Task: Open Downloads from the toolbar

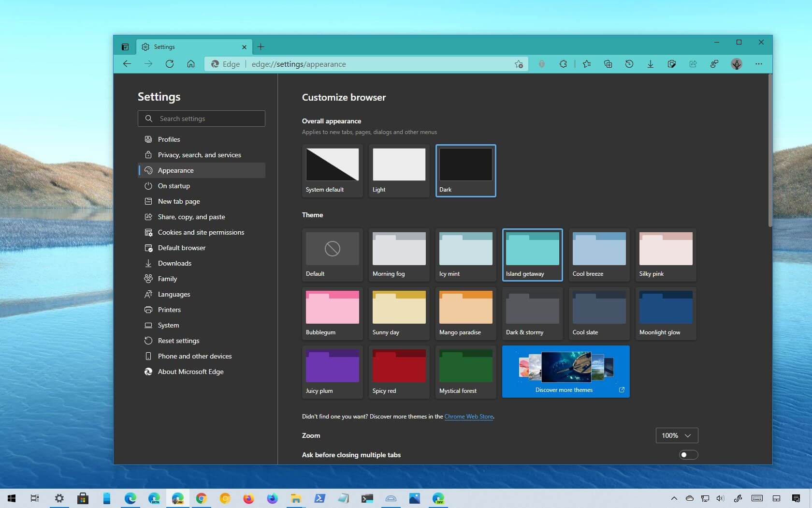Action: click(651, 64)
